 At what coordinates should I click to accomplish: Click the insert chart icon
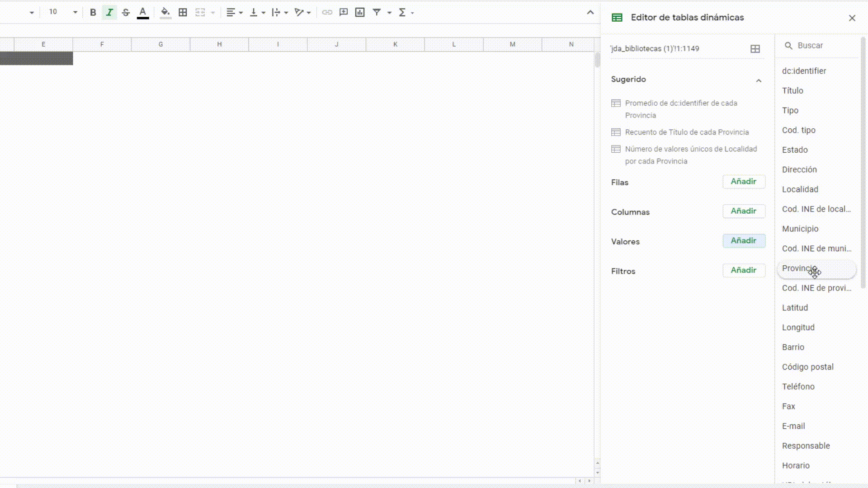(x=360, y=13)
